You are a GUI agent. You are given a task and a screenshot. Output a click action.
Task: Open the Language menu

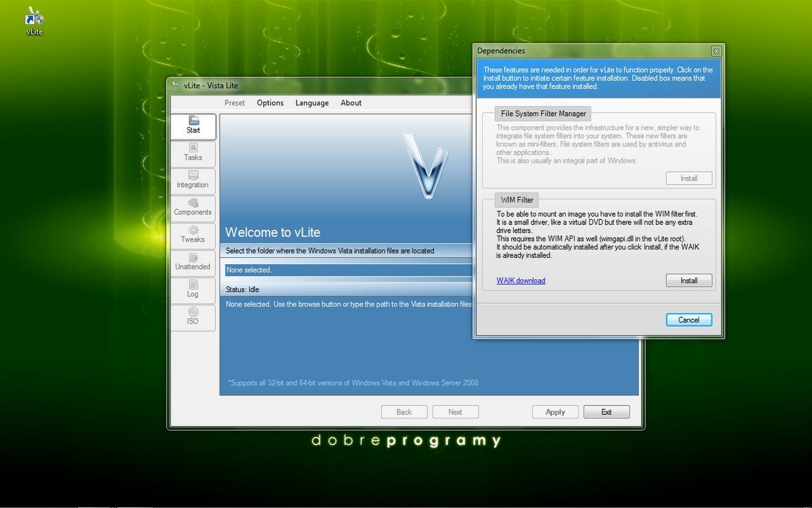(x=312, y=103)
